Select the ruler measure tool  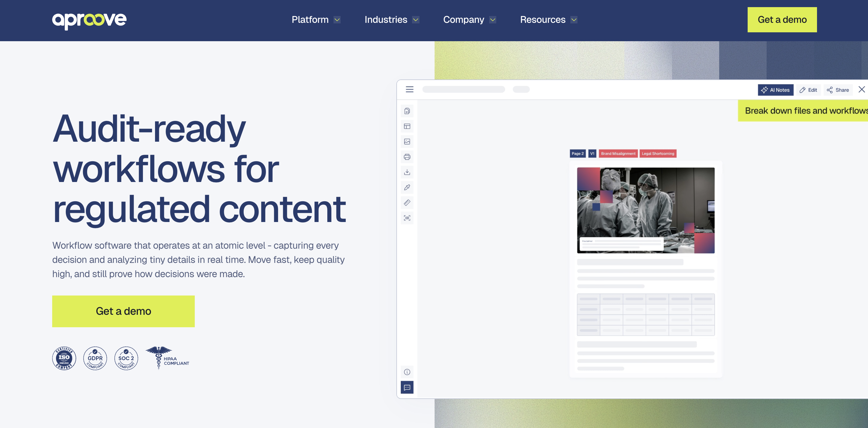point(407,202)
